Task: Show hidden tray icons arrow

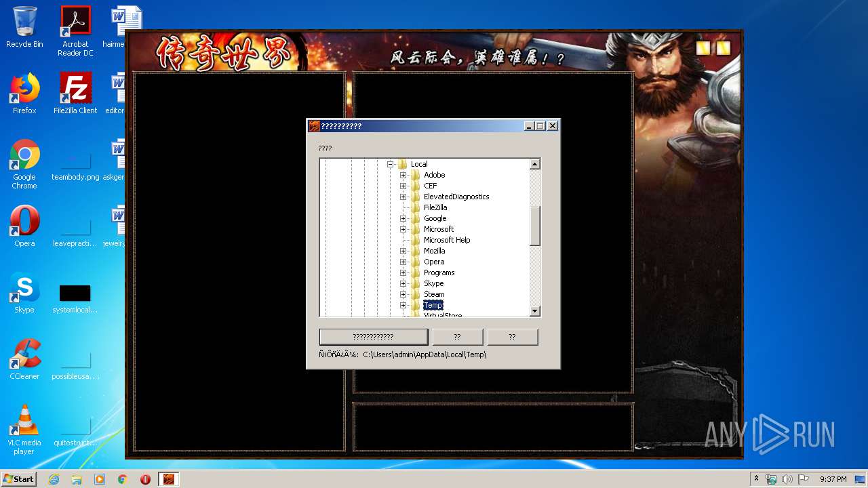Action: point(756,479)
